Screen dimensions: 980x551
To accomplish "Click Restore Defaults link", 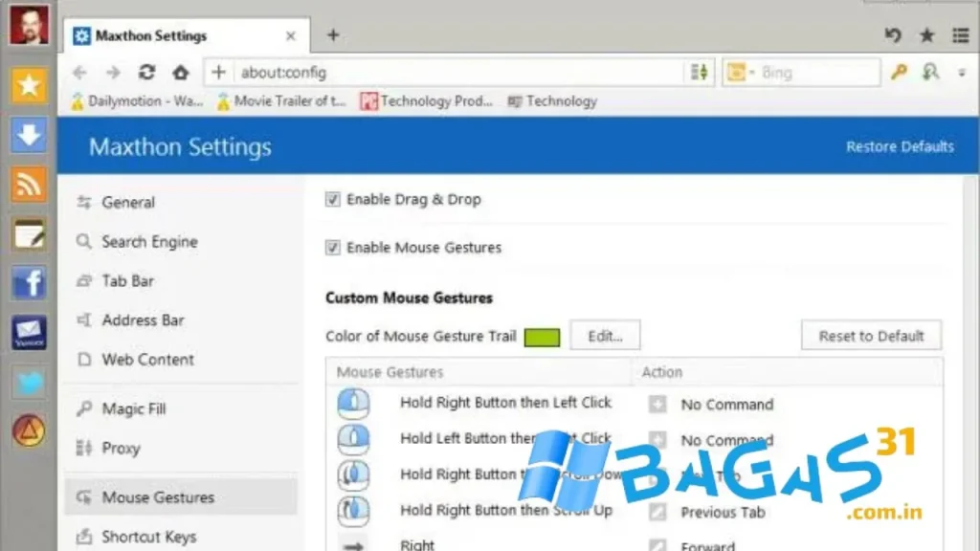I will [900, 146].
